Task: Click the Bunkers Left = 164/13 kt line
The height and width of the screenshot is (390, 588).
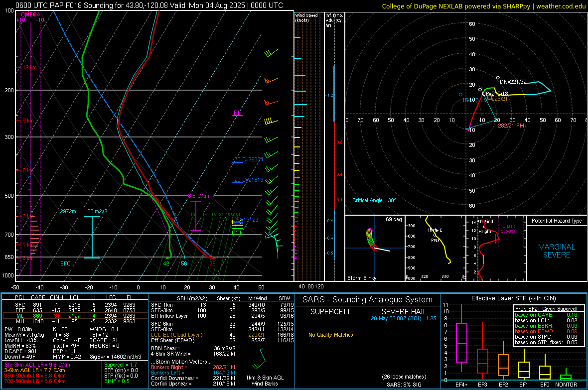Action: point(193,373)
